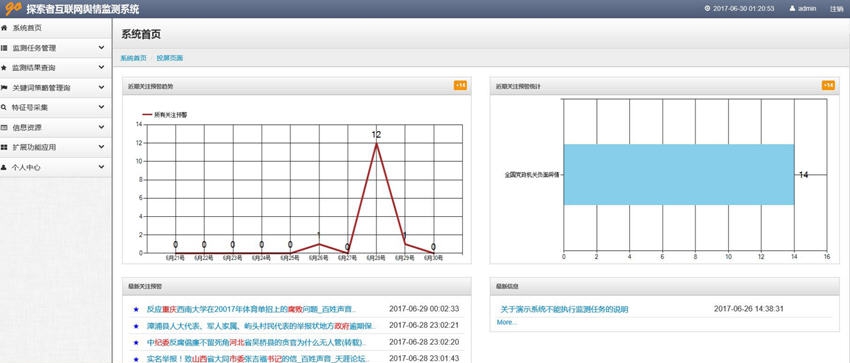
Task: Click the flag icon beside 关键词策略管理
Action: 4,87
